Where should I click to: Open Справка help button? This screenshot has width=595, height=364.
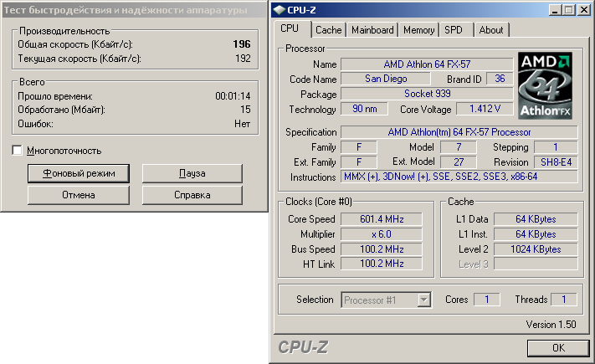[x=192, y=195]
